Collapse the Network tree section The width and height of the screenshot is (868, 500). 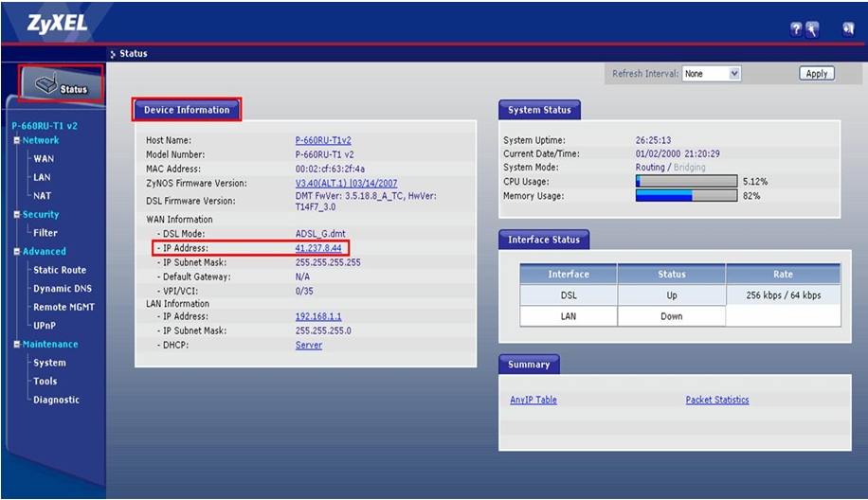click(x=17, y=140)
